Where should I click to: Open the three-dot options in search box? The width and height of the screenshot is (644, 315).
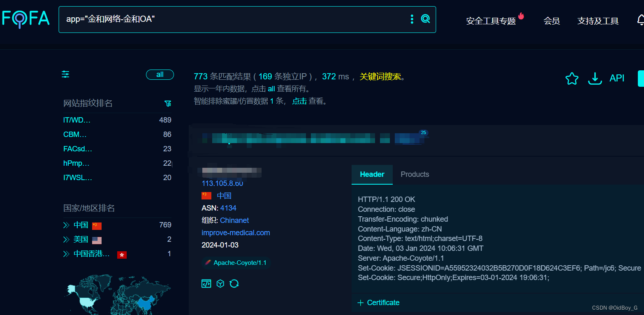click(x=412, y=19)
